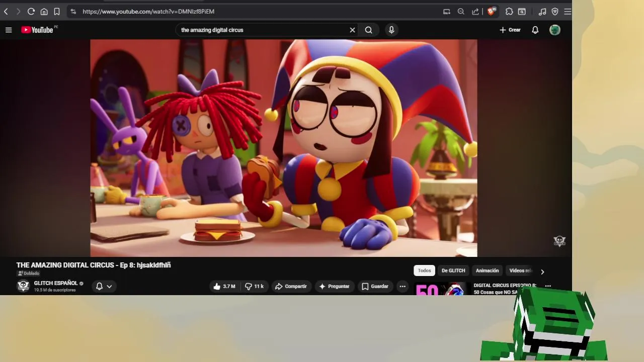Viewport: 644px width, 362px height.
Task: Open the 50 Cosas suggested video thumbnail
Action: click(x=441, y=289)
